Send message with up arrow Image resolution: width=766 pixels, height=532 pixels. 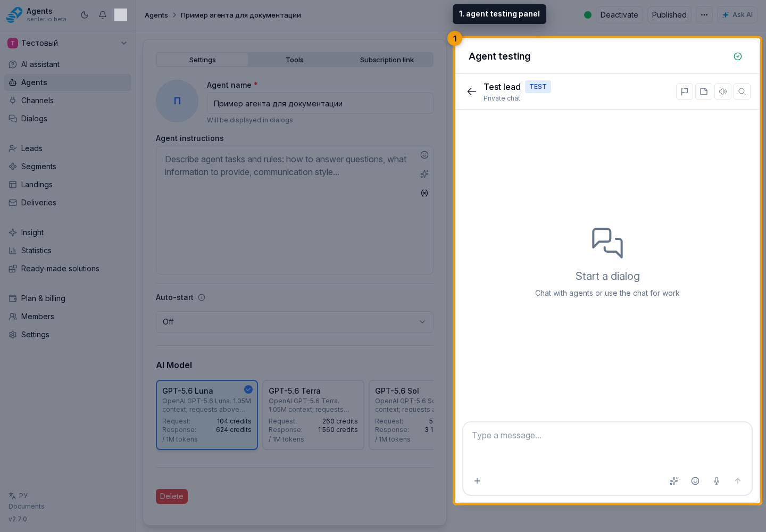[738, 481]
